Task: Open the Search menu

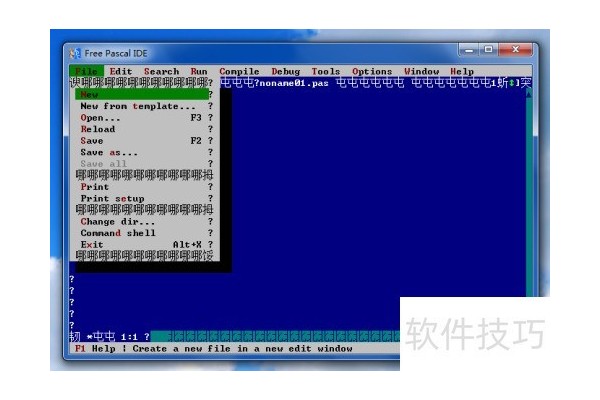Action: (161, 71)
